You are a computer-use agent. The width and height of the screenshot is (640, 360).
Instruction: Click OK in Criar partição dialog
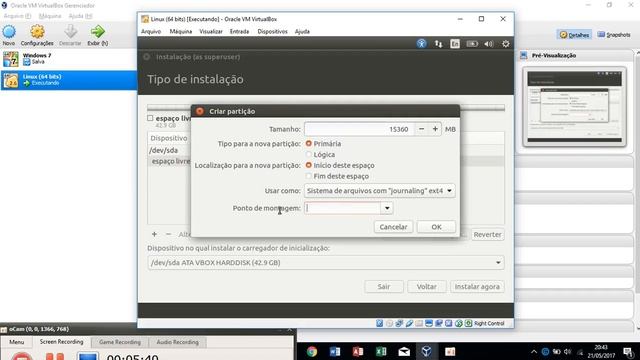436,227
